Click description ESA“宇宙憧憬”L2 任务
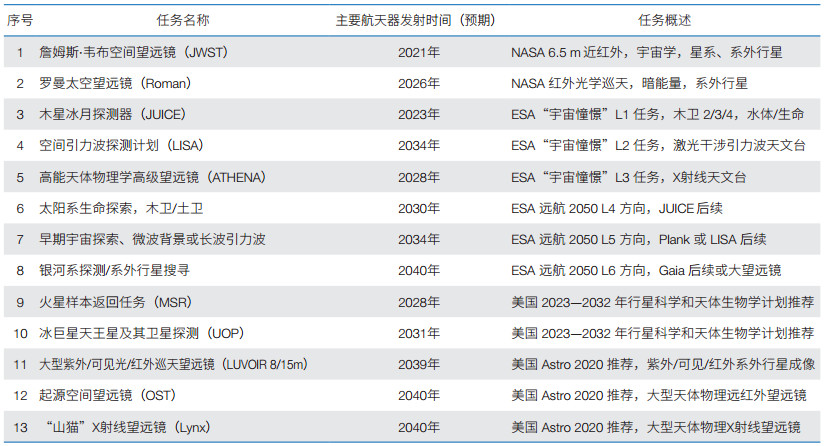Viewport: 827px width, 446px height. pos(658,146)
